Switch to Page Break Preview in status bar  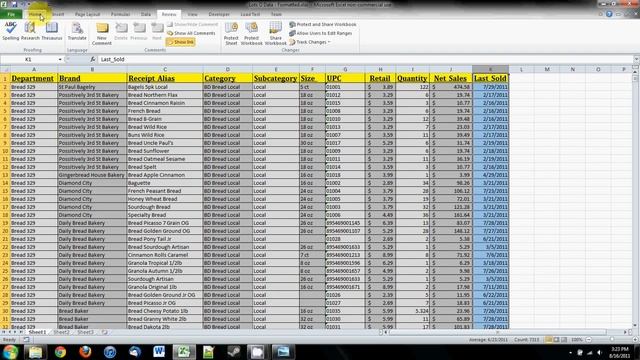[564, 340]
